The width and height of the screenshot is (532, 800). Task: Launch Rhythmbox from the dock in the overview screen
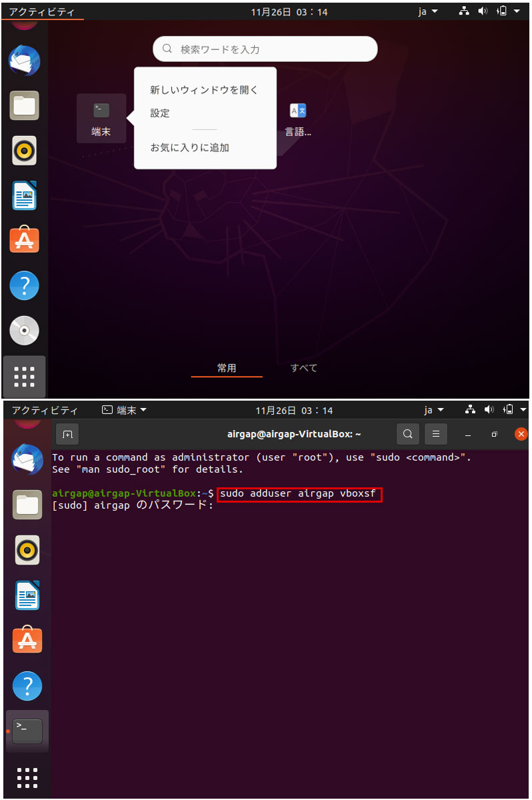25,151
